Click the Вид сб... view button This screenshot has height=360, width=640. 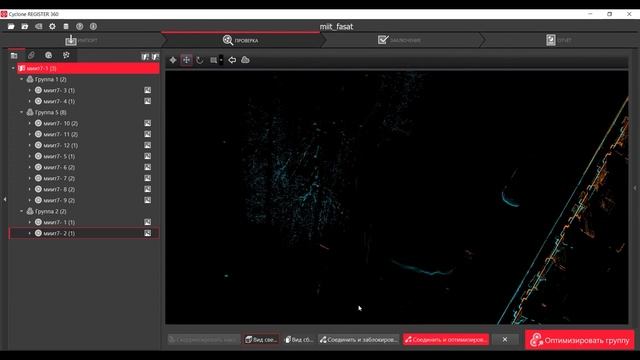pyautogui.click(x=299, y=340)
